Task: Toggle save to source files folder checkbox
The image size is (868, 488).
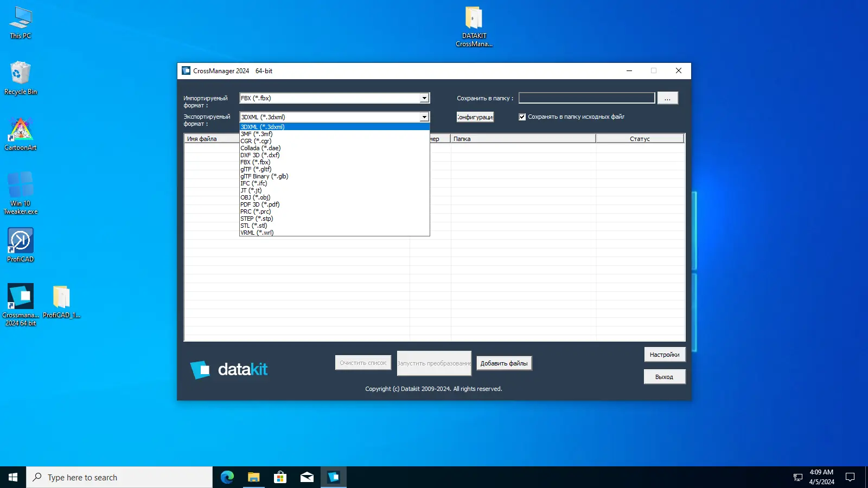Action: (x=522, y=117)
